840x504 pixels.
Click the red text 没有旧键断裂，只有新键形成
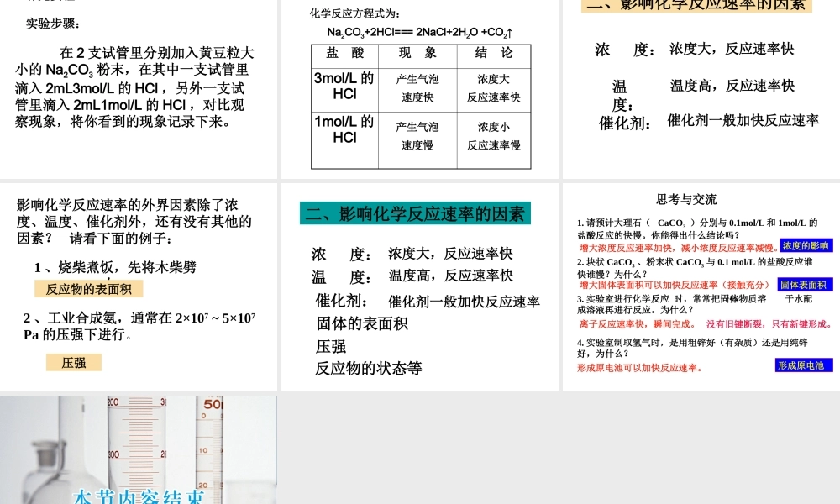point(769,324)
